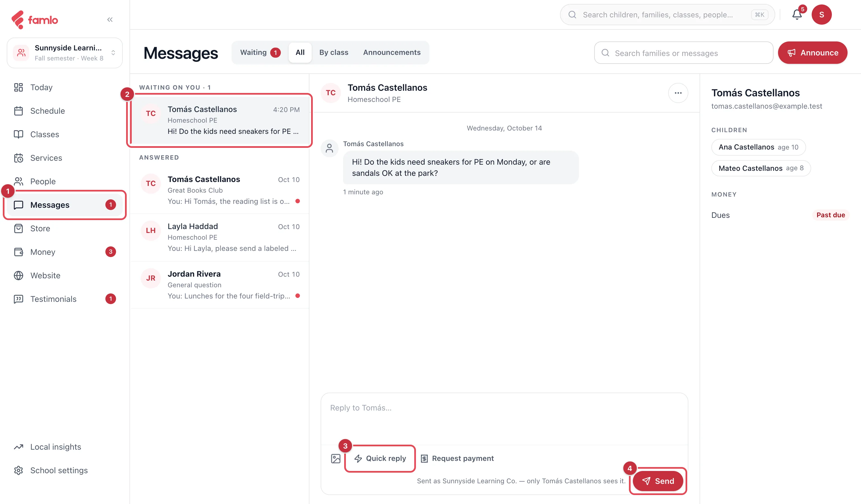861x504 pixels.
Task: Open Tomás Castellanos Great Books Club thread
Action: (220, 190)
